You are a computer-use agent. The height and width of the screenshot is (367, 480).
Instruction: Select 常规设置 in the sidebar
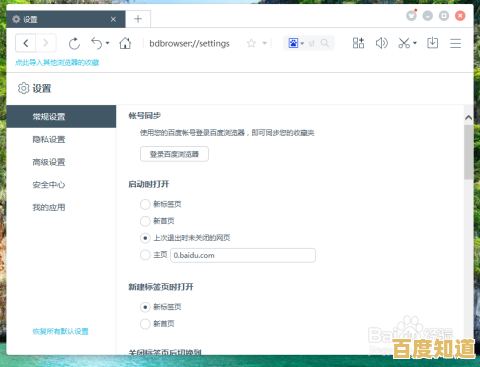click(x=61, y=117)
